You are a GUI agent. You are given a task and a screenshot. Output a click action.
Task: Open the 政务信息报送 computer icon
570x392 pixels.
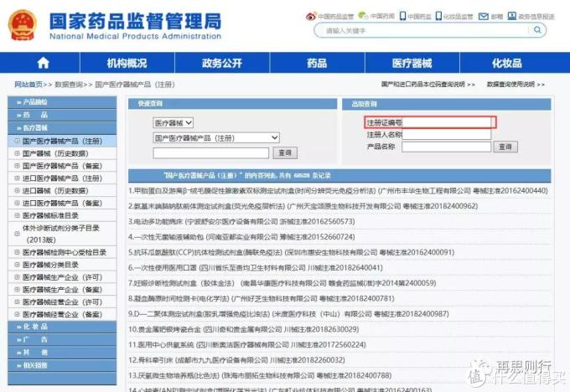click(x=512, y=16)
